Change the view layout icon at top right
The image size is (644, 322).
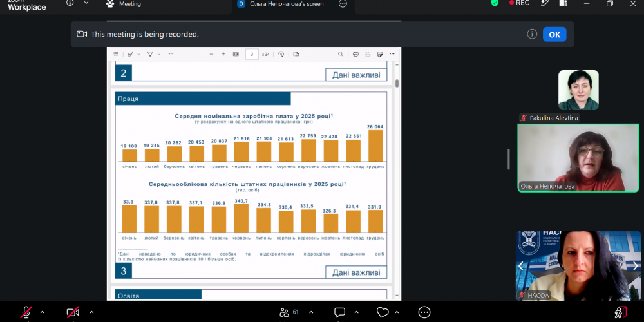[x=563, y=3]
